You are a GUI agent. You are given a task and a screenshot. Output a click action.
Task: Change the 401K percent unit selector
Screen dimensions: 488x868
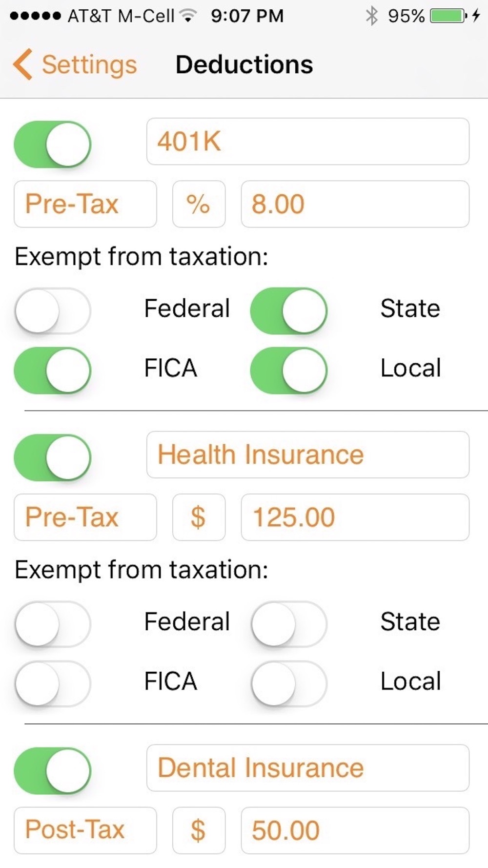[x=199, y=204]
